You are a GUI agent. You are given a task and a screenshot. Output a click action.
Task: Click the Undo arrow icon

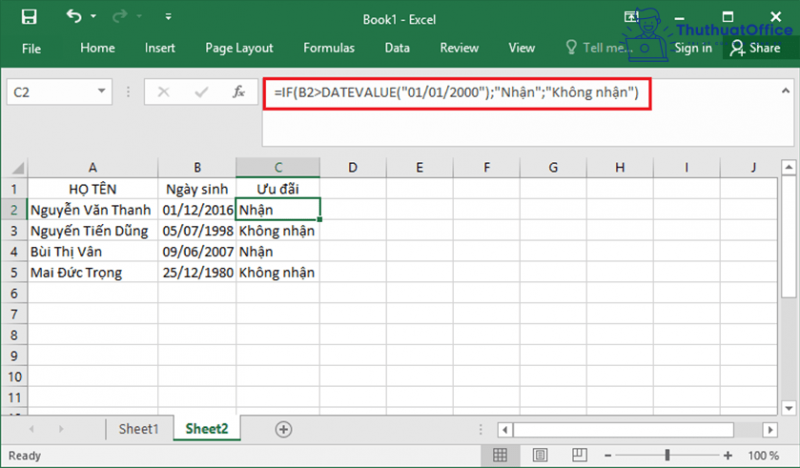[73, 16]
